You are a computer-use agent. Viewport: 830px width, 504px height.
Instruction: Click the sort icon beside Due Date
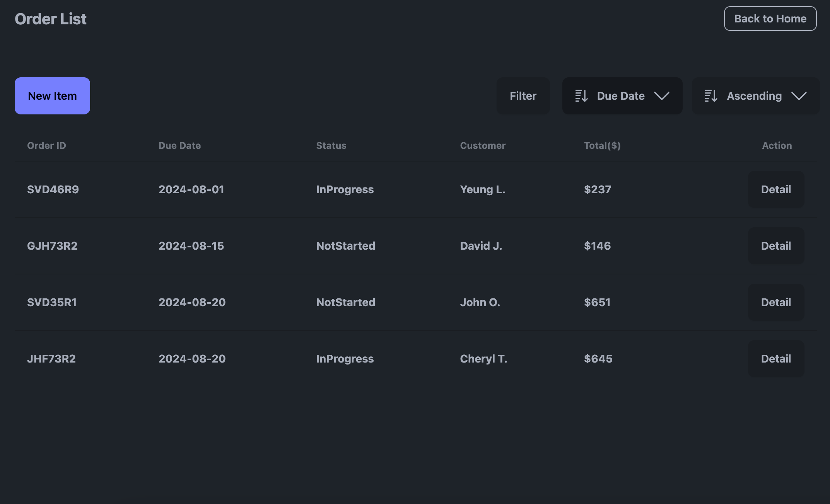(x=581, y=96)
